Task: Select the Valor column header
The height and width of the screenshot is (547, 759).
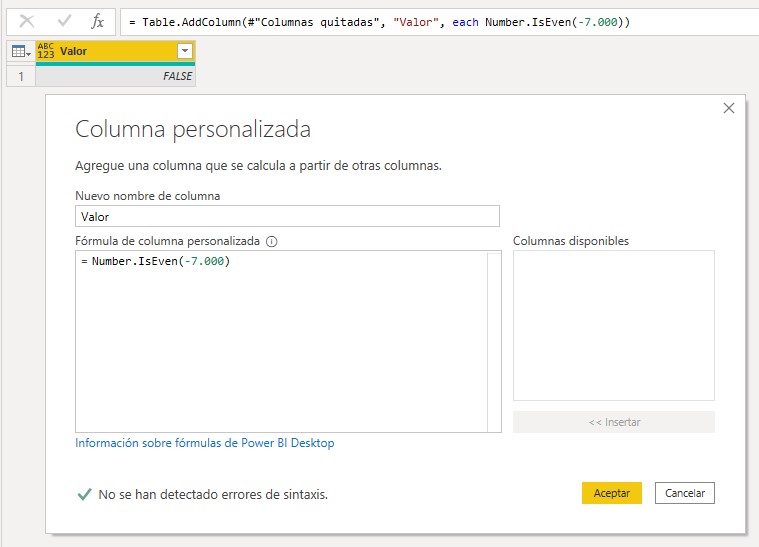Action: [115, 51]
